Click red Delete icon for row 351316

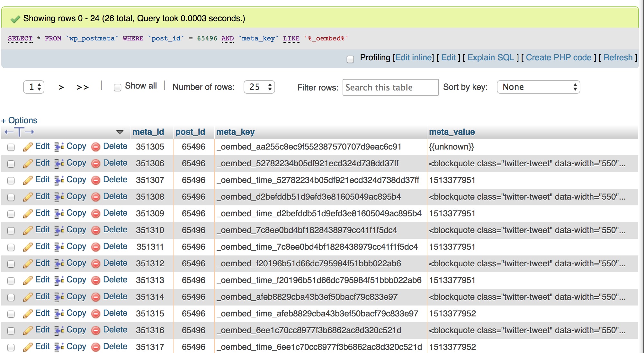(x=96, y=331)
